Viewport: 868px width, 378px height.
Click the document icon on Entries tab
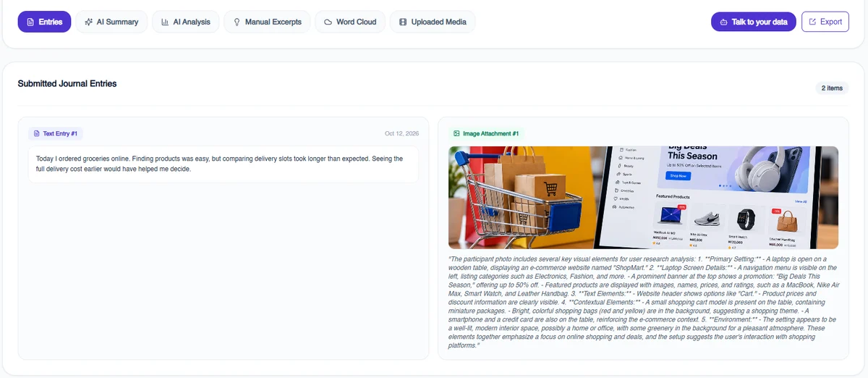click(30, 22)
